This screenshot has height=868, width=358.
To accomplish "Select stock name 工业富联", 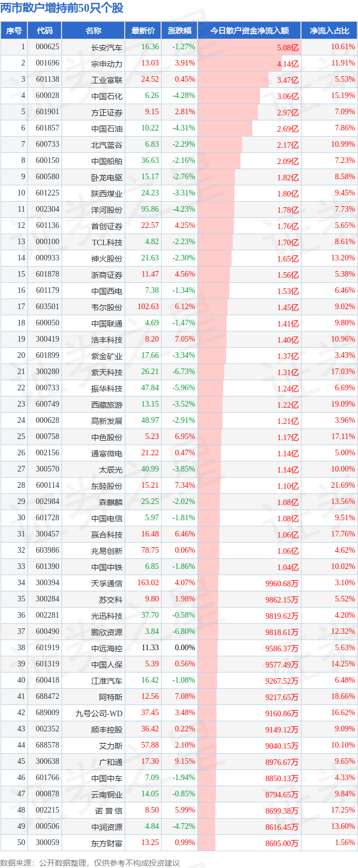I will pyautogui.click(x=107, y=80).
